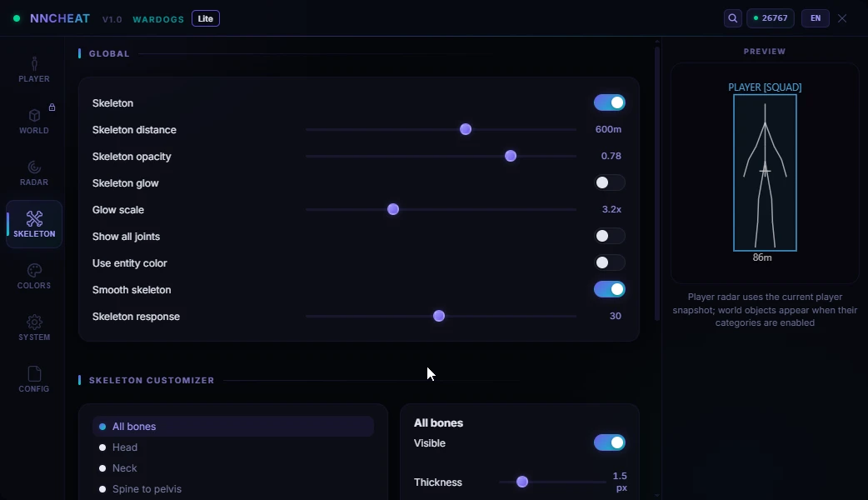Open the System gear icon
868x500 pixels.
pyautogui.click(x=34, y=322)
